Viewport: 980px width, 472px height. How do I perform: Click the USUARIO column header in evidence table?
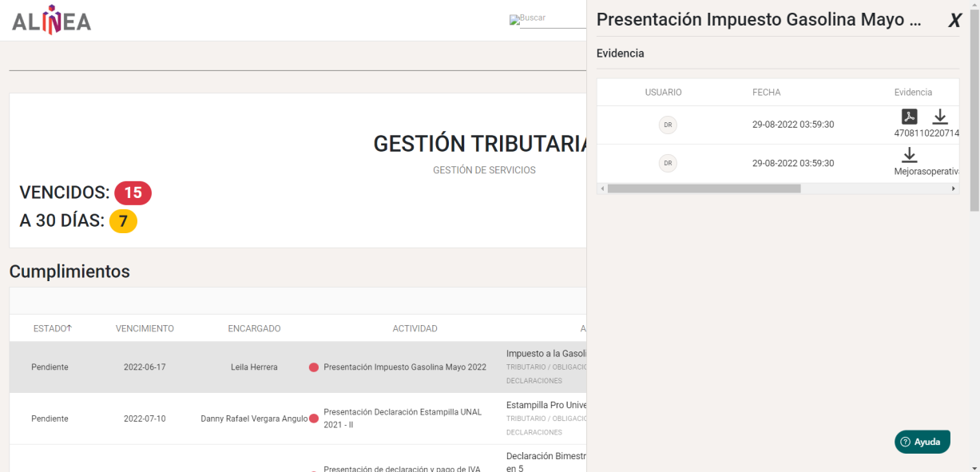click(664, 92)
